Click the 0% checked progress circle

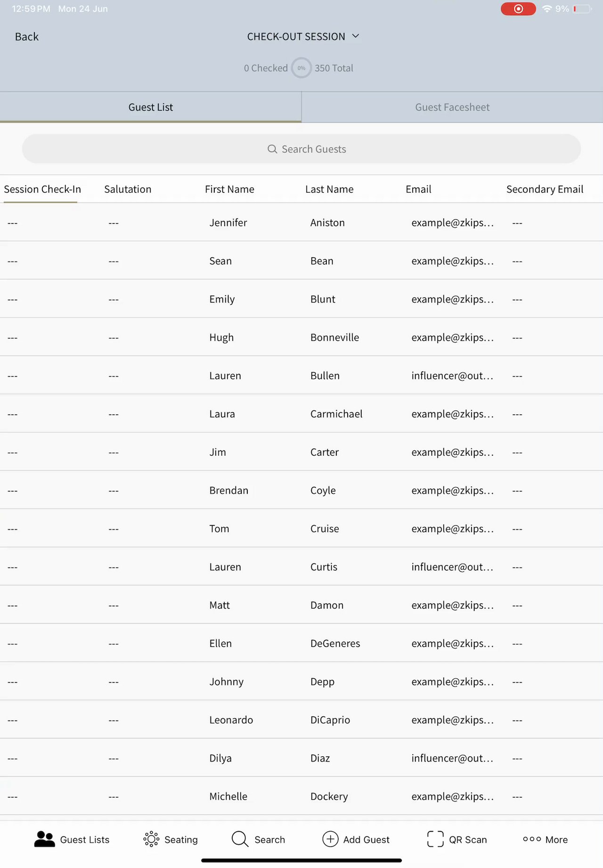coord(301,68)
